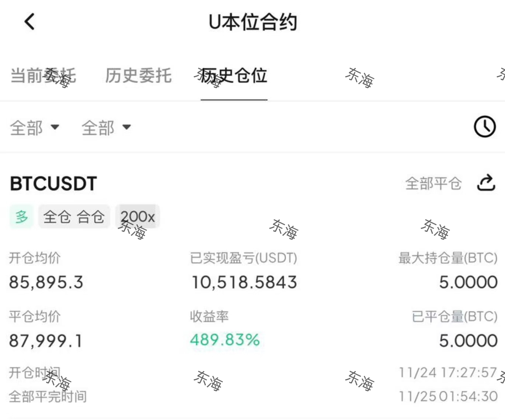This screenshot has height=420, width=505.
Task: Tap the open average price 85,895.3
Action: [x=46, y=282]
